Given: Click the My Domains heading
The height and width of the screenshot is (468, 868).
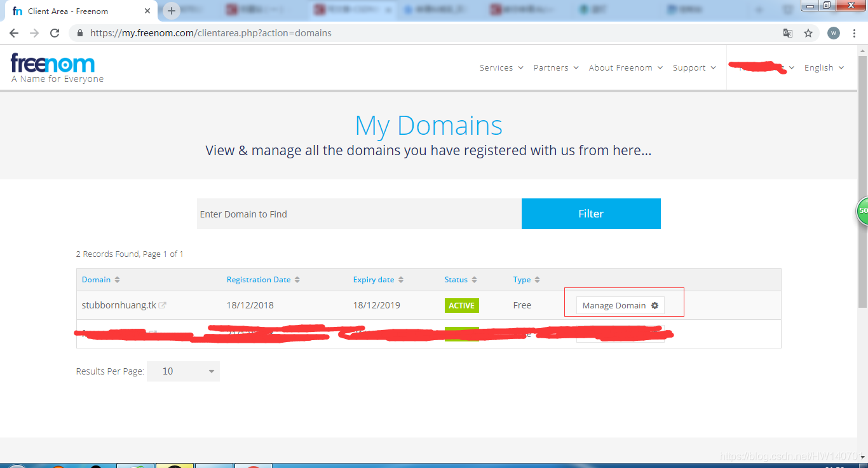Looking at the screenshot, I should point(429,125).
